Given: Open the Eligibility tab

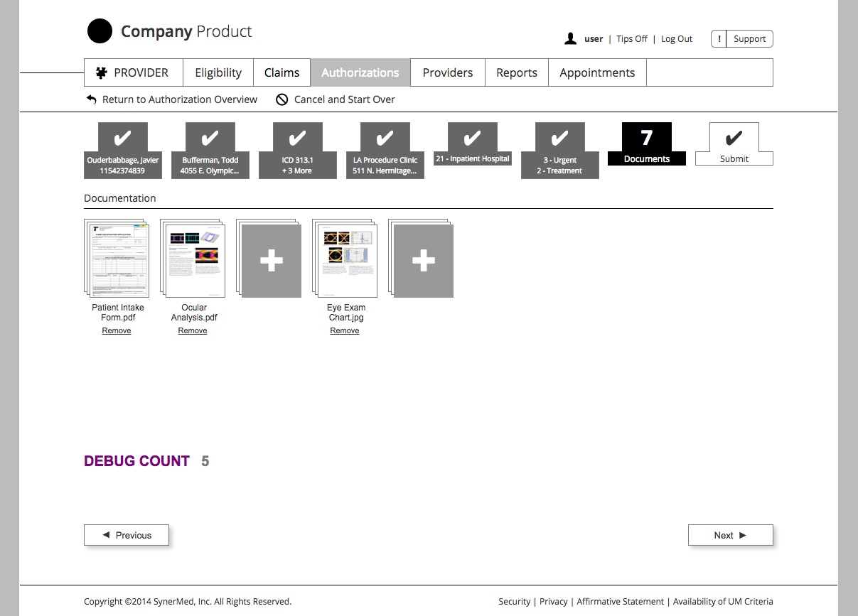Looking at the screenshot, I should [x=218, y=72].
